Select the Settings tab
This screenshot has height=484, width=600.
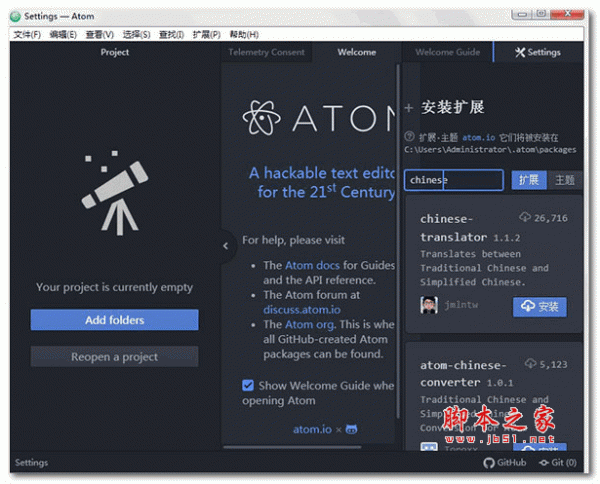tap(538, 52)
